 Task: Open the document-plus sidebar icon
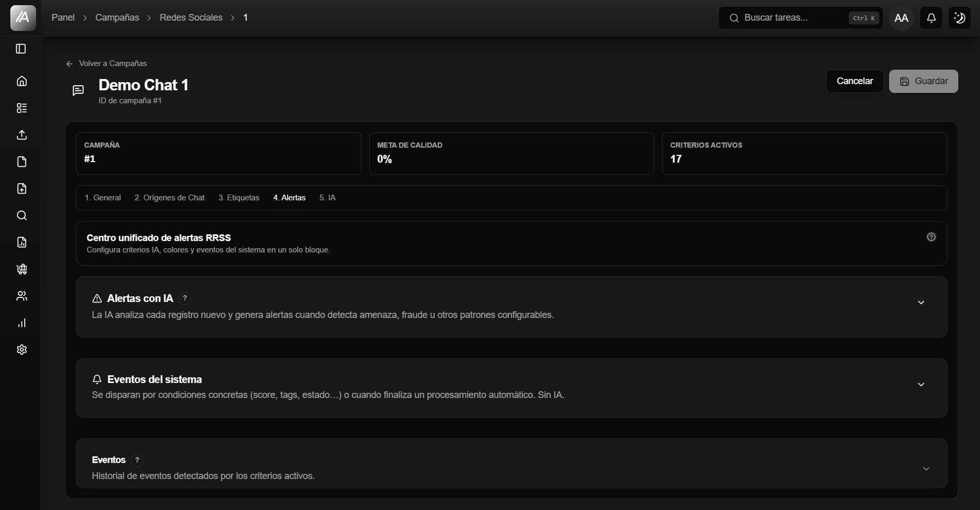click(x=22, y=188)
